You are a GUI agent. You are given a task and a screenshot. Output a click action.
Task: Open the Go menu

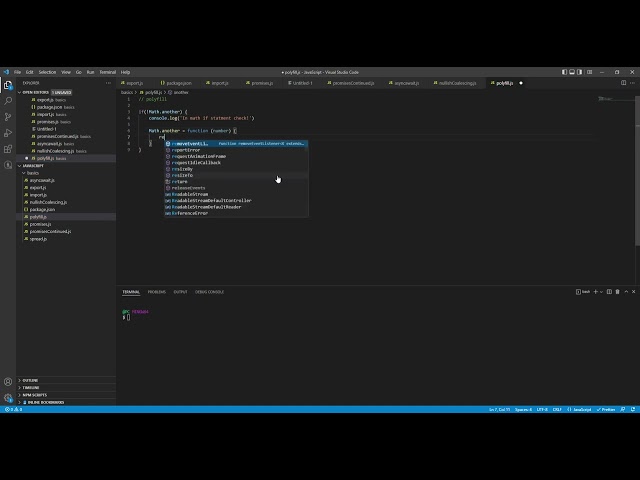79,72
